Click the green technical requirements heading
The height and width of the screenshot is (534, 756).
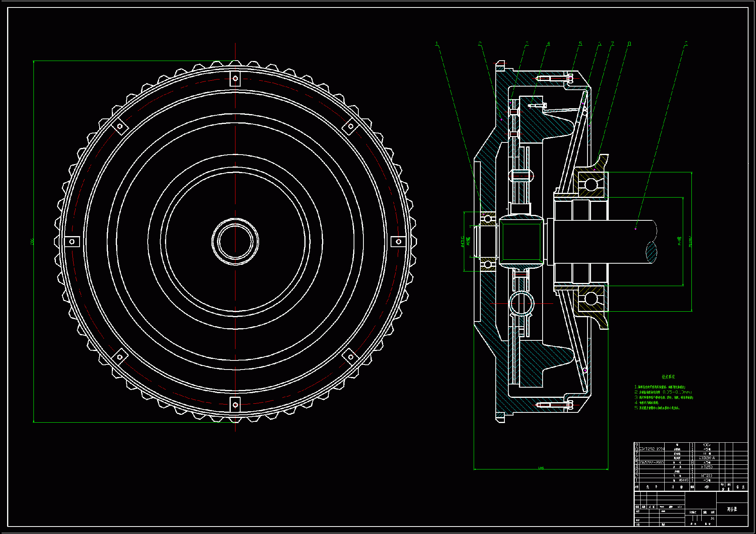(668, 377)
